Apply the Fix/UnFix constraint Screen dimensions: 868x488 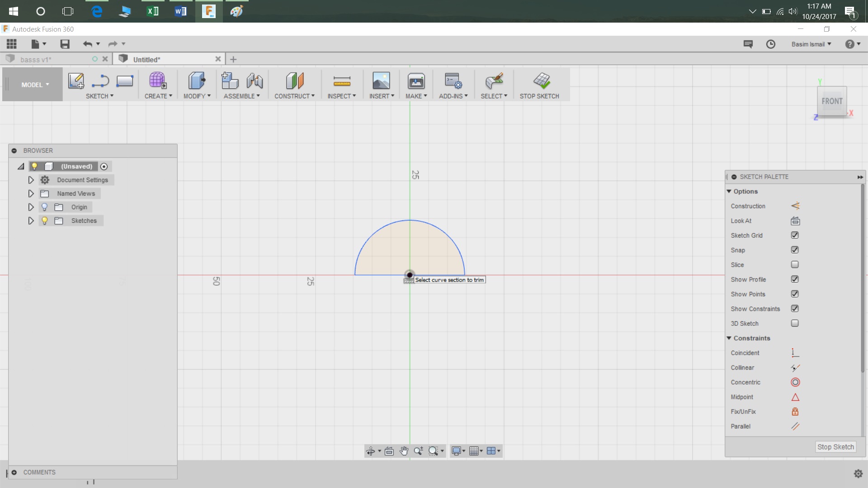coord(795,412)
